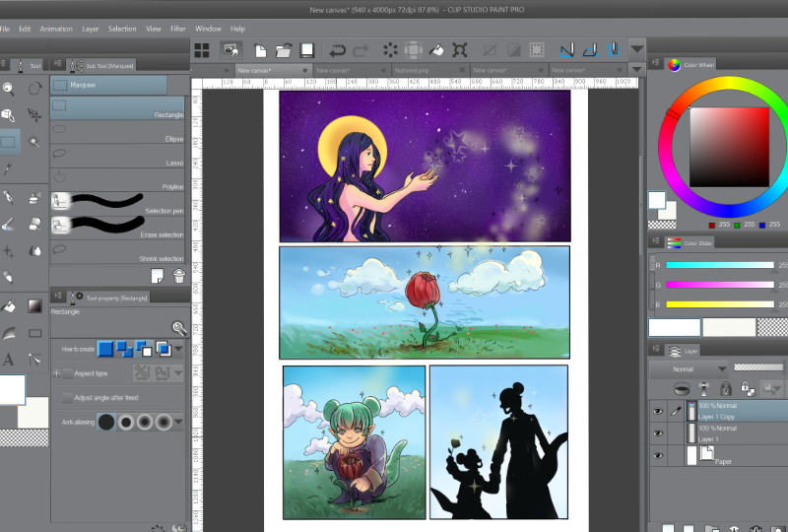Viewport: 788px width, 532px height.
Task: Open the Window menu
Action: pyautogui.click(x=208, y=29)
